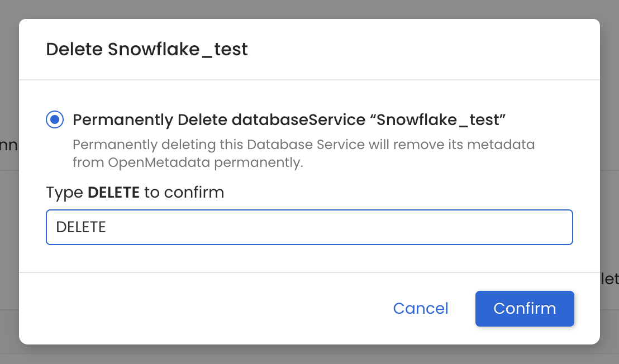
Task: Click the Delete Snowflake_test dialog title
Action: 146,49
